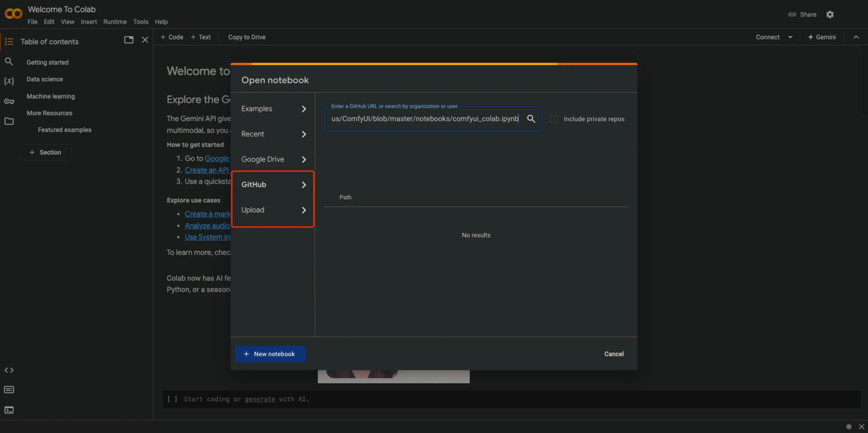The height and width of the screenshot is (433, 868).
Task: Close the Table of contents panel
Action: (x=145, y=40)
